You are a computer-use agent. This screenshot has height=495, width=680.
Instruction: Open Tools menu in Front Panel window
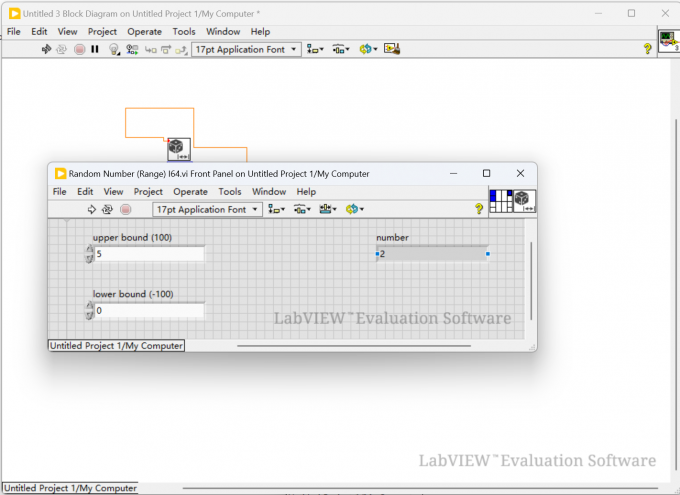tap(230, 192)
